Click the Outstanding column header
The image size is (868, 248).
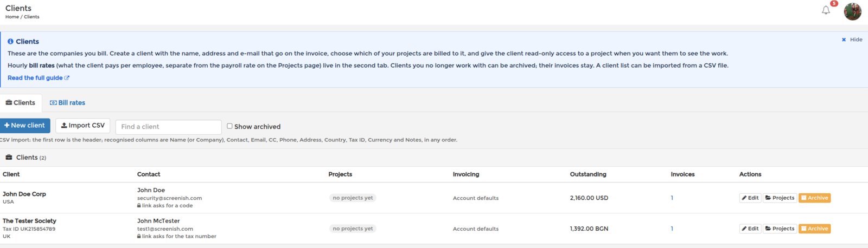click(x=588, y=174)
